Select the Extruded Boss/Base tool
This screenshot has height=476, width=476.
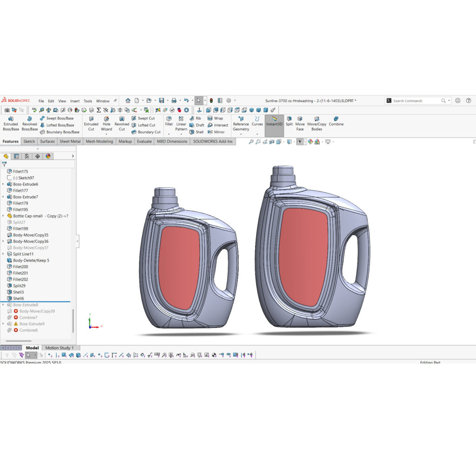(x=11, y=124)
